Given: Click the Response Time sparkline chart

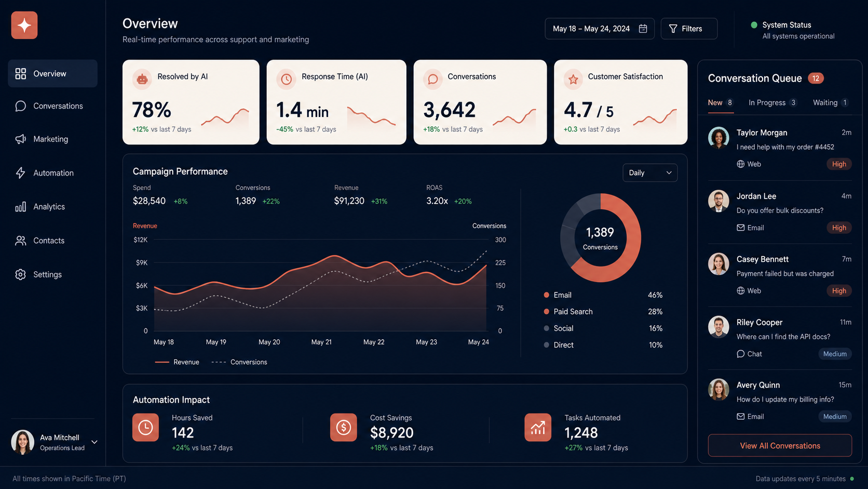Looking at the screenshot, I should [371, 117].
